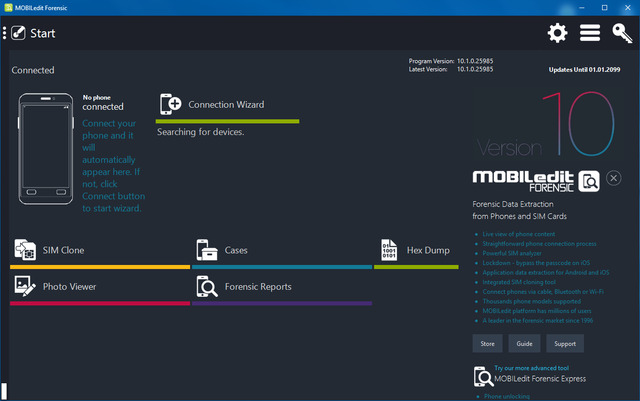Click the three-dot drag handle at left

click(4, 33)
